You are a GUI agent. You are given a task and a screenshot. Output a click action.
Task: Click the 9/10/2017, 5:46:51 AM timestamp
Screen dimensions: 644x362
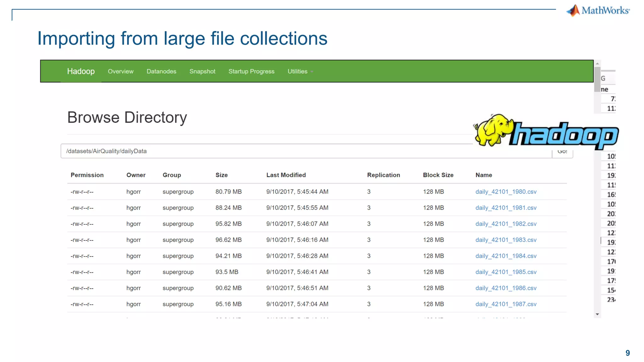coord(297,288)
